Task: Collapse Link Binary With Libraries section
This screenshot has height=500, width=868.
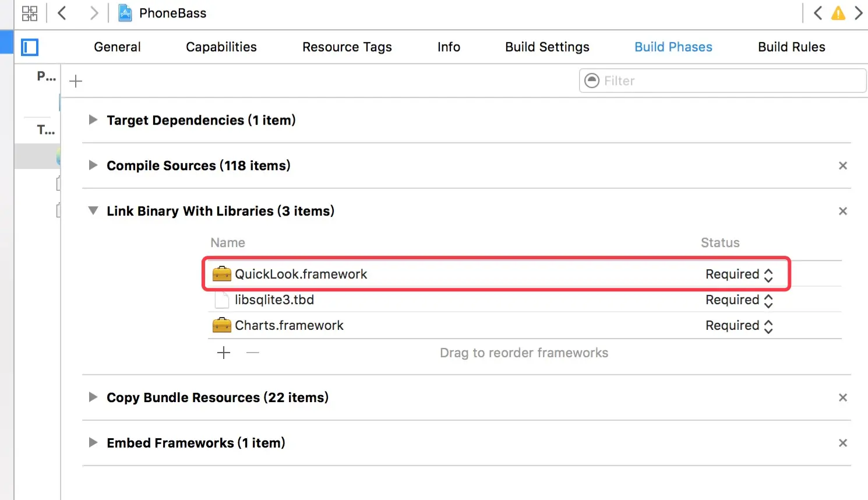Action: click(x=93, y=210)
